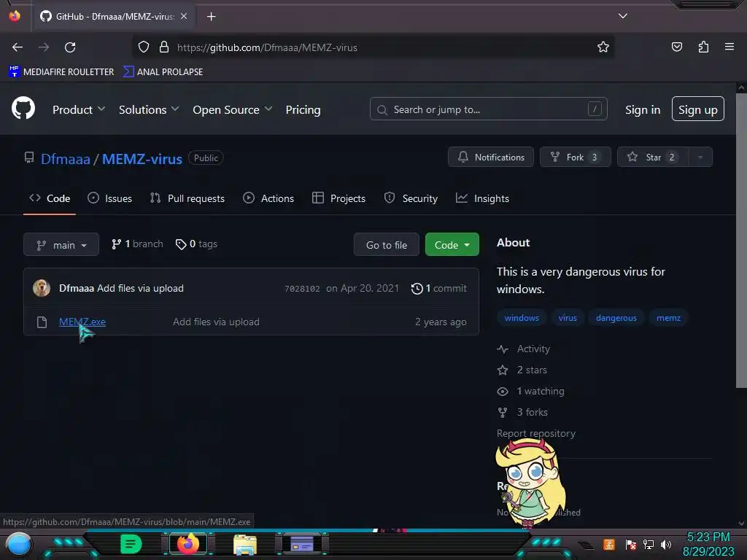
Task: Expand the green Code dropdown button
Action: click(452, 245)
